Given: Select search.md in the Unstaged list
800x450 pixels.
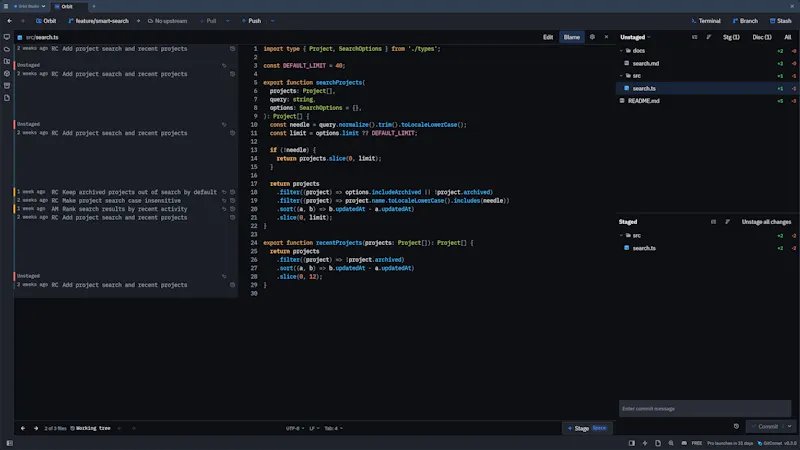Looking at the screenshot, I should pyautogui.click(x=707, y=63).
